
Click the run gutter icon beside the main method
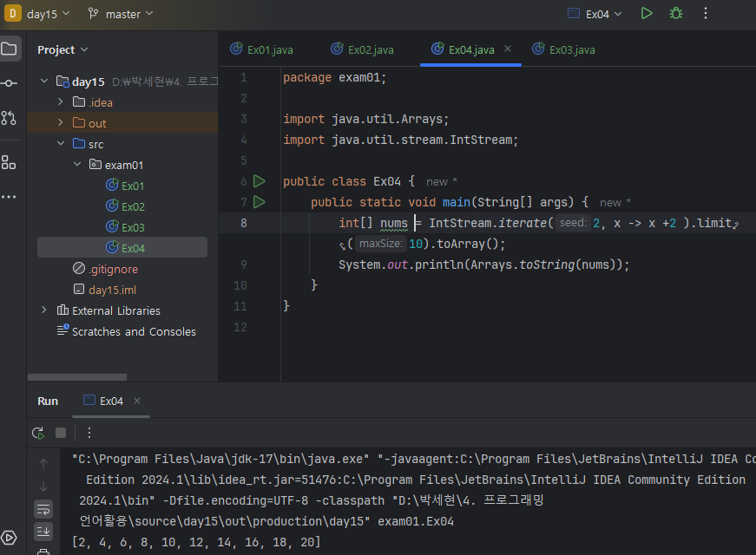(259, 202)
